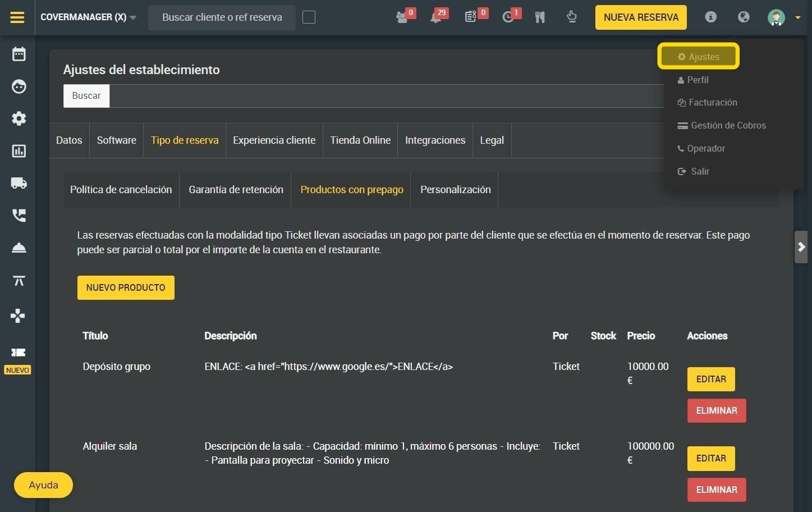Image resolution: width=812 pixels, height=512 pixels.
Task: Click the fork and knife icon
Action: (x=540, y=17)
